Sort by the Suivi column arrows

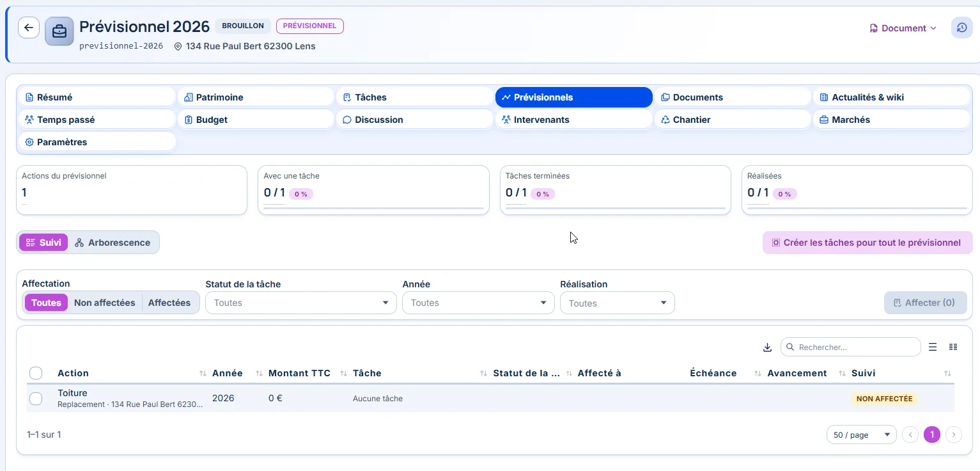(948, 373)
